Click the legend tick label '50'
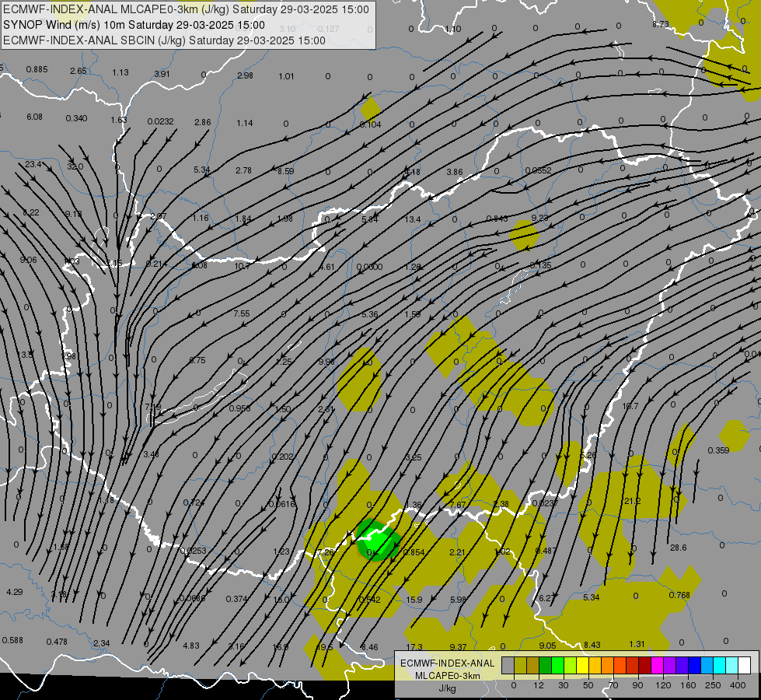 tap(588, 685)
